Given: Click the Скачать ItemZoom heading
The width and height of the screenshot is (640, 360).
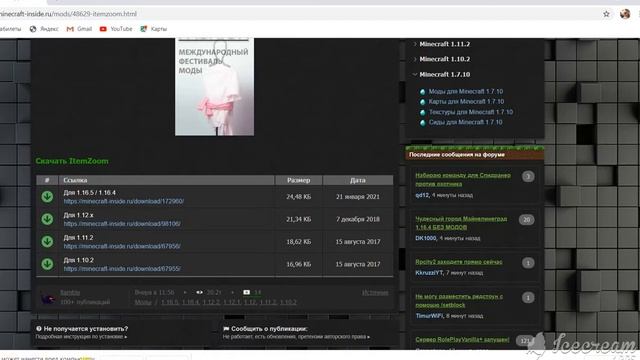Looking at the screenshot, I should (72, 161).
